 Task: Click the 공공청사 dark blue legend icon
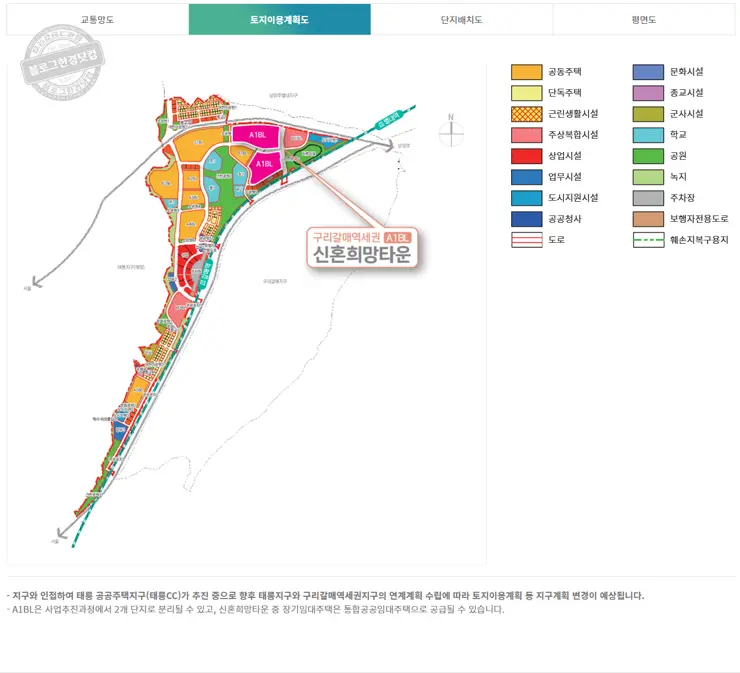click(526, 219)
